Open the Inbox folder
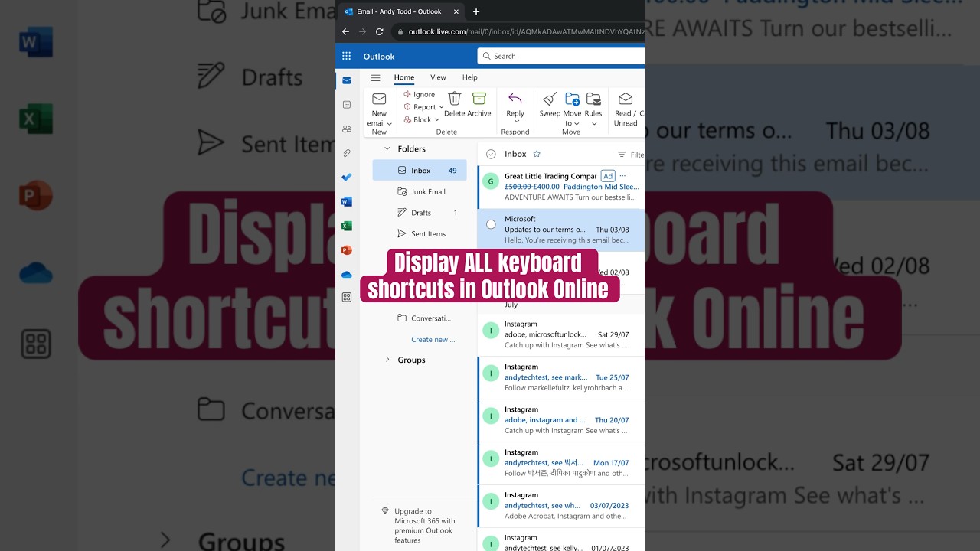980x551 pixels. [420, 170]
